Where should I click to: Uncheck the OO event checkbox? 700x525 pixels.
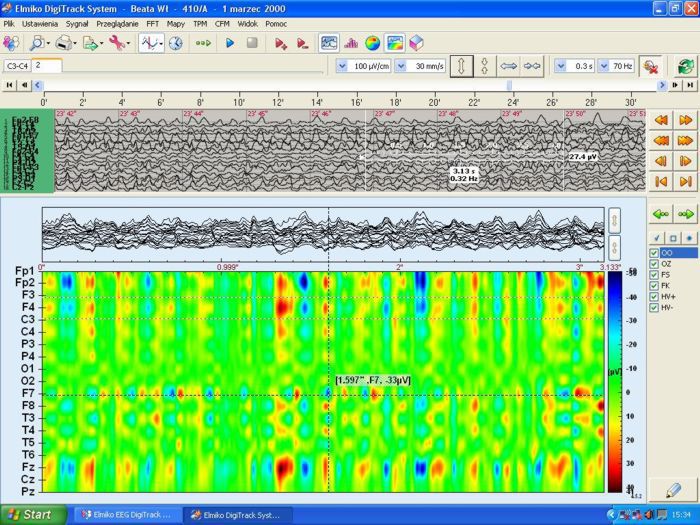[654, 252]
